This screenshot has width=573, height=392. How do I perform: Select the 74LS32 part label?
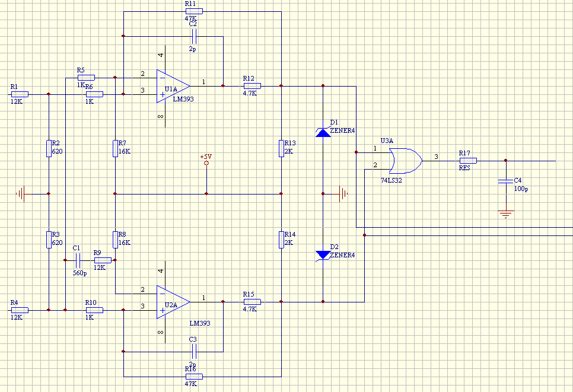pos(391,180)
